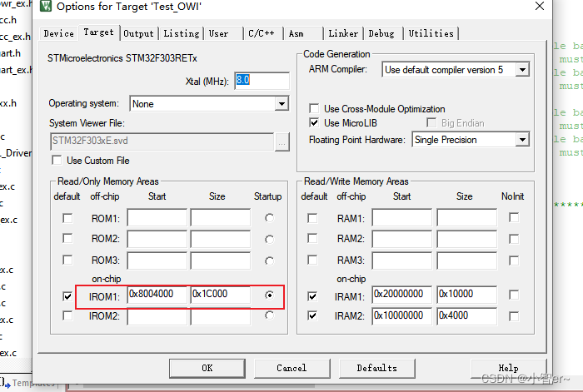Open Help for target options
This screenshot has height=392, width=583.
(x=508, y=368)
